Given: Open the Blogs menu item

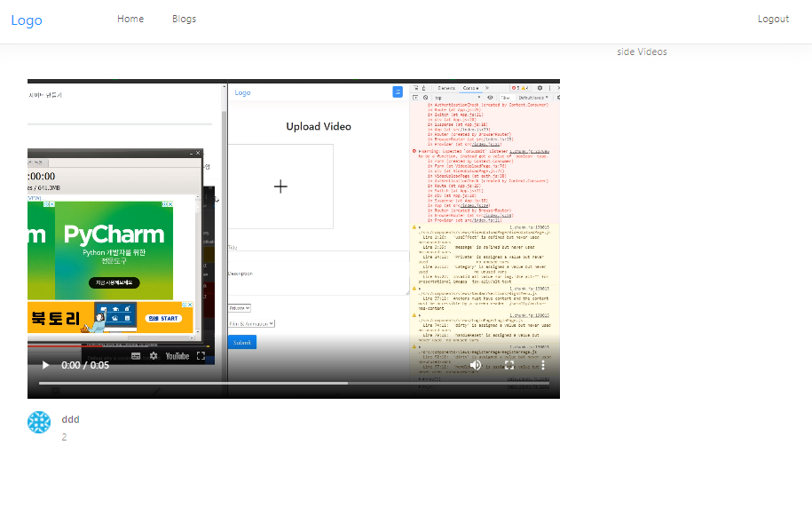Looking at the screenshot, I should (x=184, y=19).
